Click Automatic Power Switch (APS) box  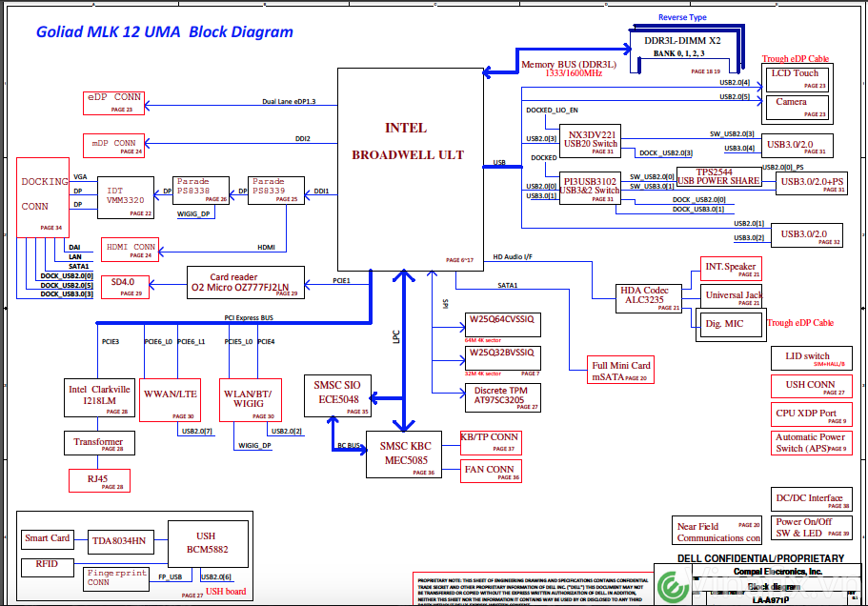pos(811,443)
